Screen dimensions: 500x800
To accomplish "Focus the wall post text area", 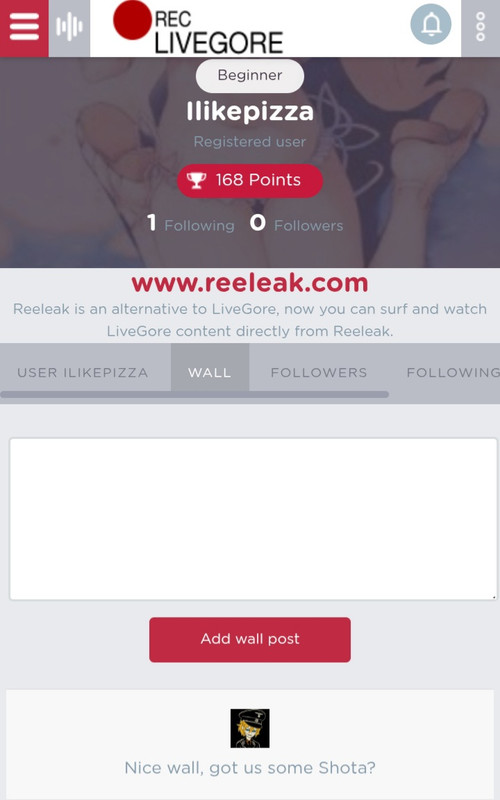I will click(253, 519).
